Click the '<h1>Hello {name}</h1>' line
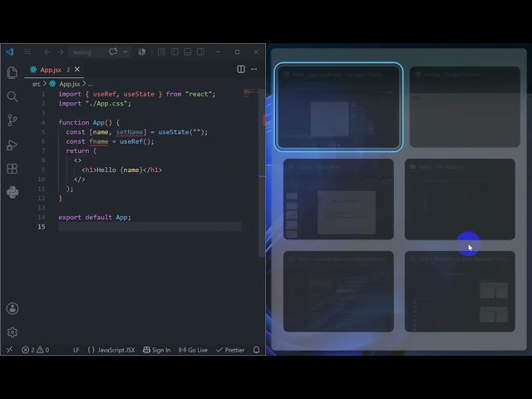532x399 pixels. point(122,170)
